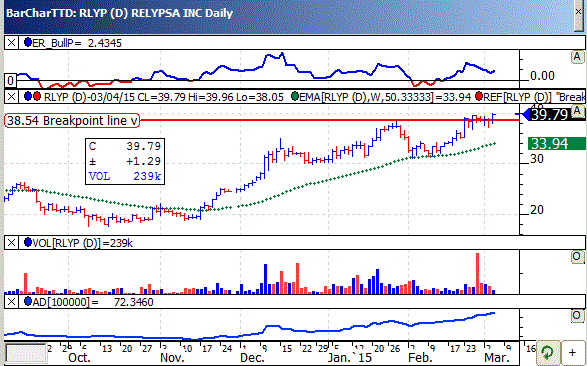The image size is (587, 366).
Task: Click the BarCharTTD: RLYP (D) RELYPSA INC Daily title
Action: (x=119, y=13)
